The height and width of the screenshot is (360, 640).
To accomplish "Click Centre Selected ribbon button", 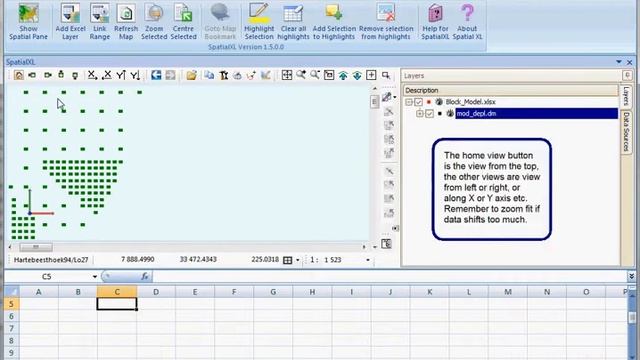I will (x=183, y=21).
